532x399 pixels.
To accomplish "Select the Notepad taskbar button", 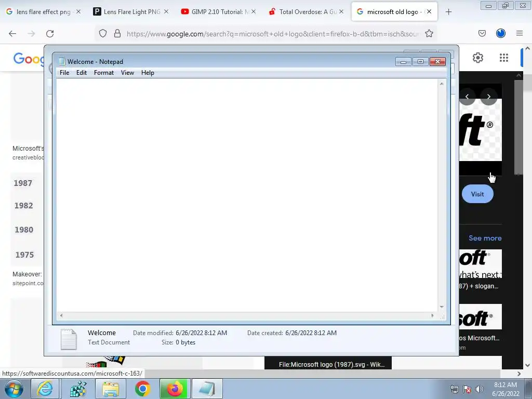I will pyautogui.click(x=207, y=389).
